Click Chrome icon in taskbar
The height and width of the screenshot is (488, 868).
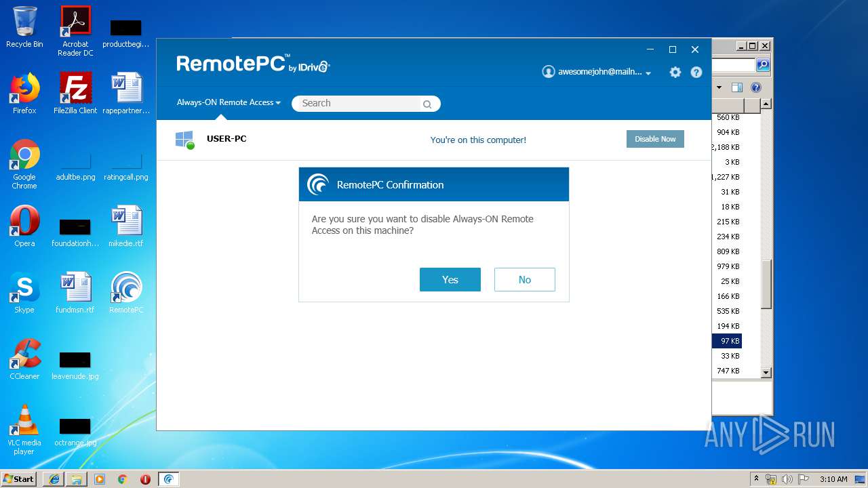pos(123,479)
